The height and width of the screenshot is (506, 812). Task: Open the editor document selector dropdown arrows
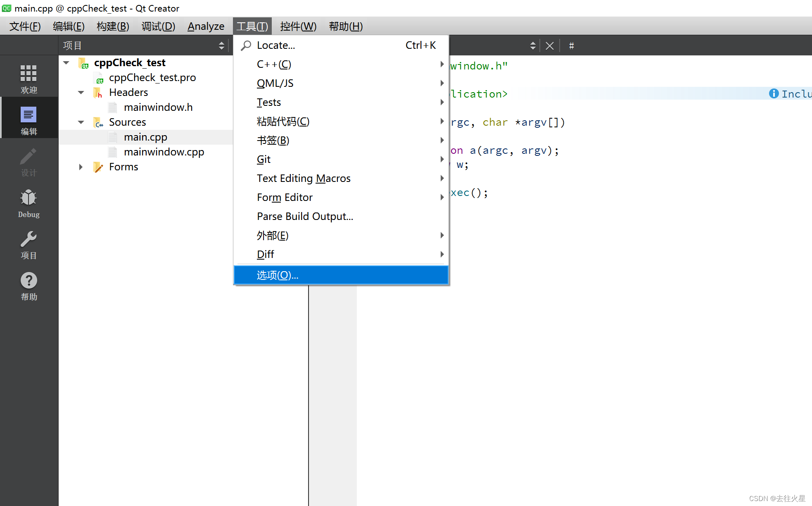coord(533,45)
